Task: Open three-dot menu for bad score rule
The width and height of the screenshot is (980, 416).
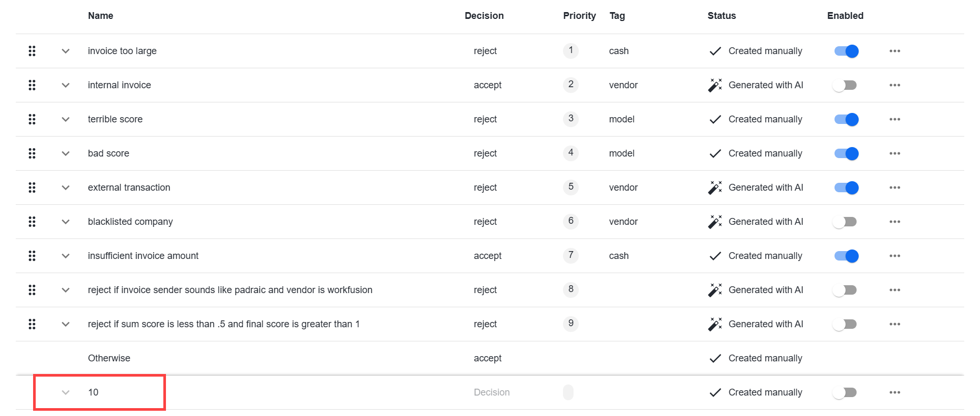Action: tap(895, 153)
